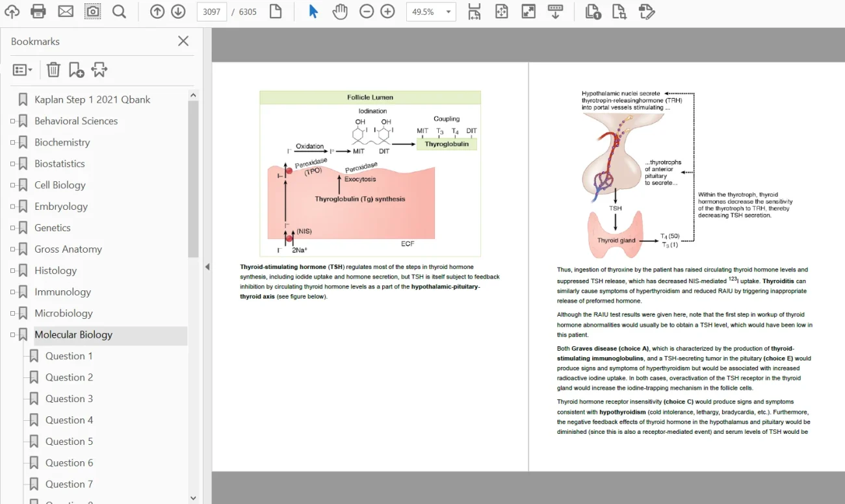845x504 pixels.
Task: Collapse the Molecular Biology bookmark node
Action: point(12,335)
